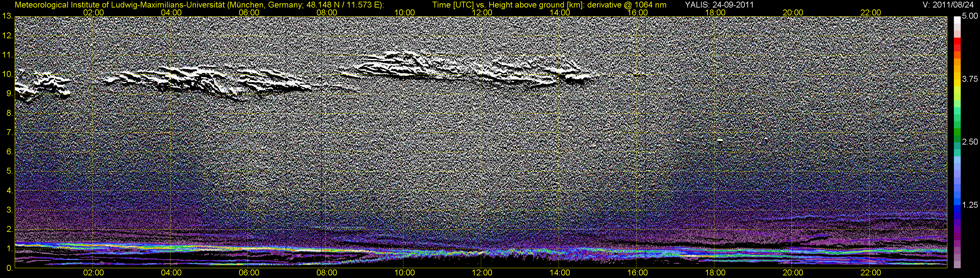Click the vertical color scale bar
Viewport: 980px width, 278px height.
tap(957, 142)
